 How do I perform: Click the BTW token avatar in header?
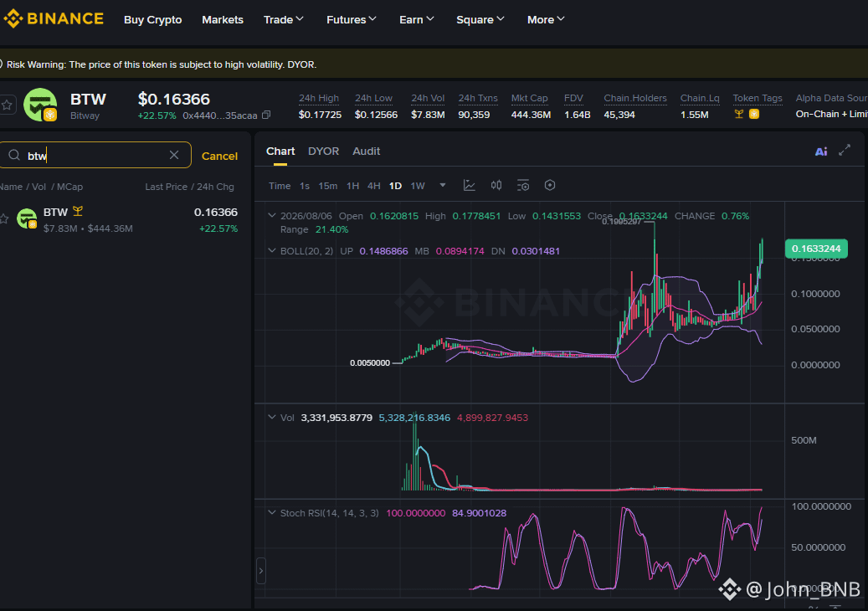(x=40, y=105)
